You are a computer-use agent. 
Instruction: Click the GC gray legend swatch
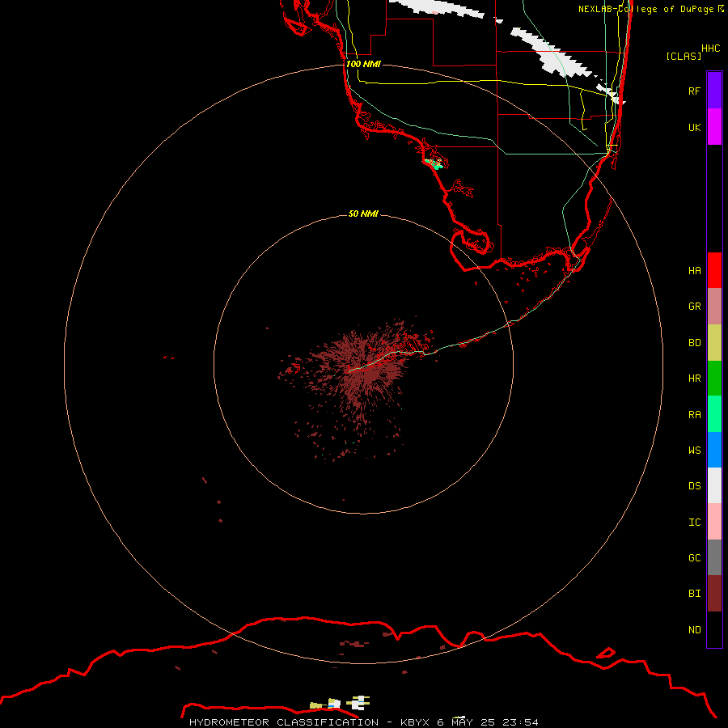click(714, 557)
